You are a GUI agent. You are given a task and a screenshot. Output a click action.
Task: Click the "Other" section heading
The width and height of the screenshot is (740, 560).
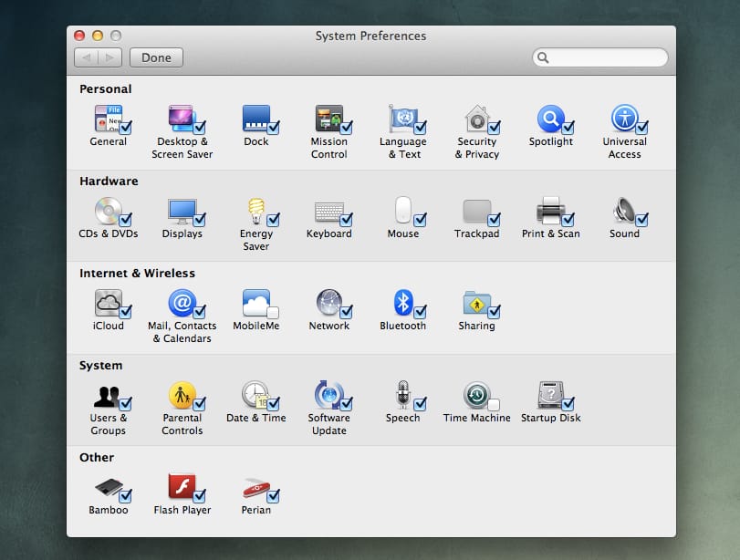(x=97, y=458)
